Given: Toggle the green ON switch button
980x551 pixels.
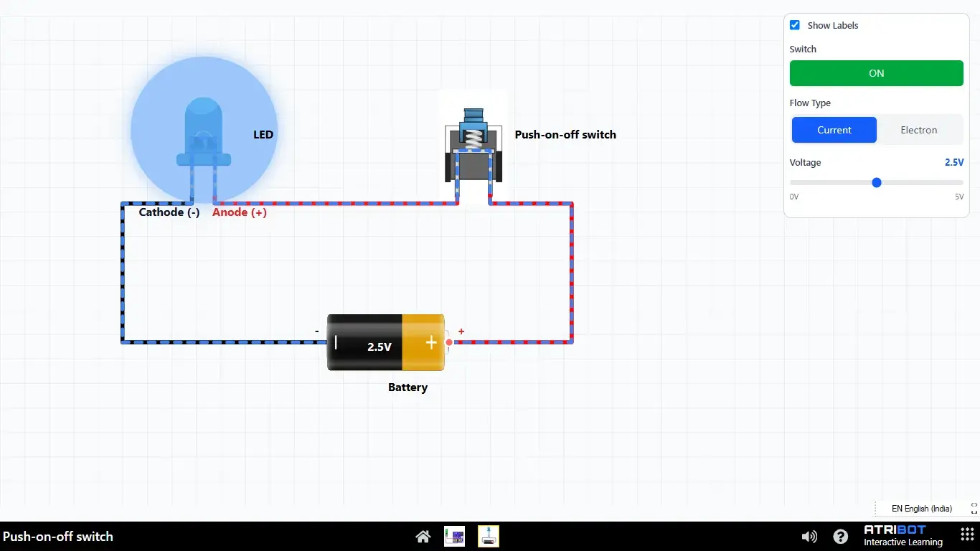Looking at the screenshot, I should [877, 73].
